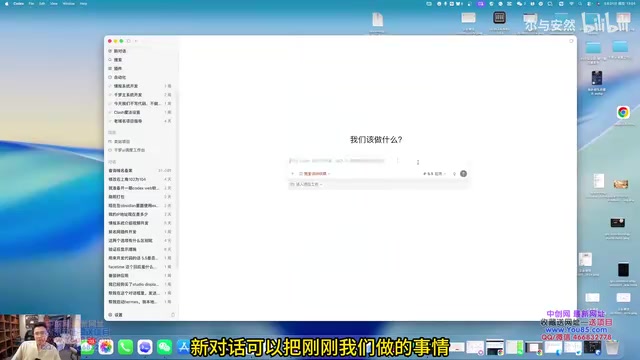Viewport: 640px width, 360px height.
Task: Open the chat mentioning codex web
Action: [140, 188]
